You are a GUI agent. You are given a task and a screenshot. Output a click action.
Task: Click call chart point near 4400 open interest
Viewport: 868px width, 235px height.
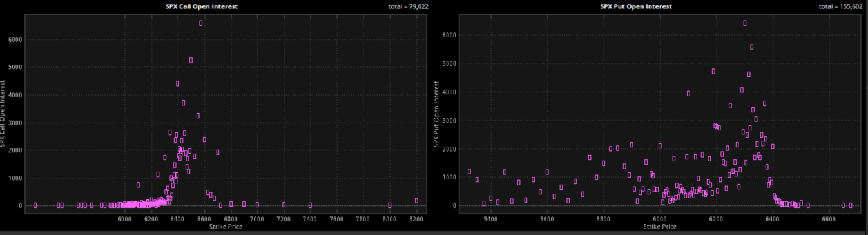click(178, 83)
